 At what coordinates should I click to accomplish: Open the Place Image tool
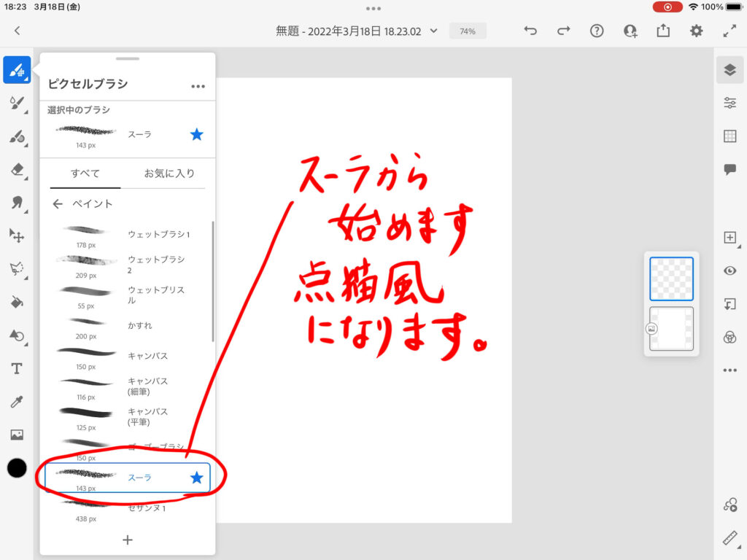[17, 435]
